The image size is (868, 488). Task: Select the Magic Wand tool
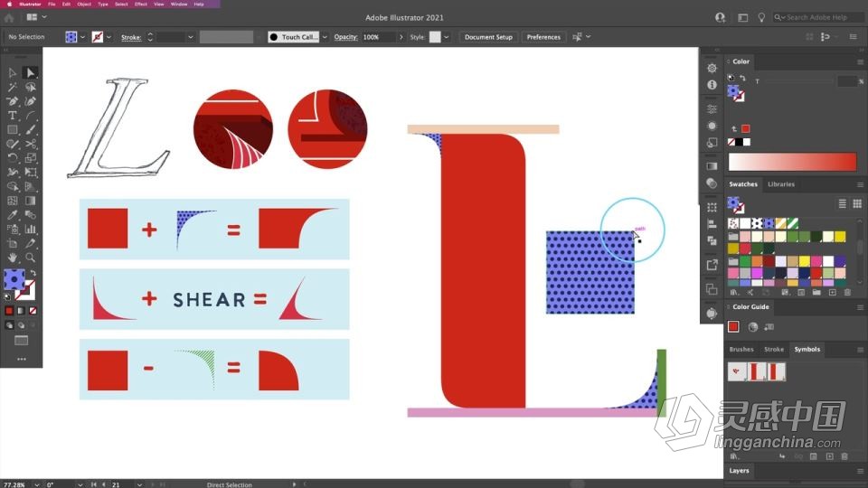tap(12, 87)
